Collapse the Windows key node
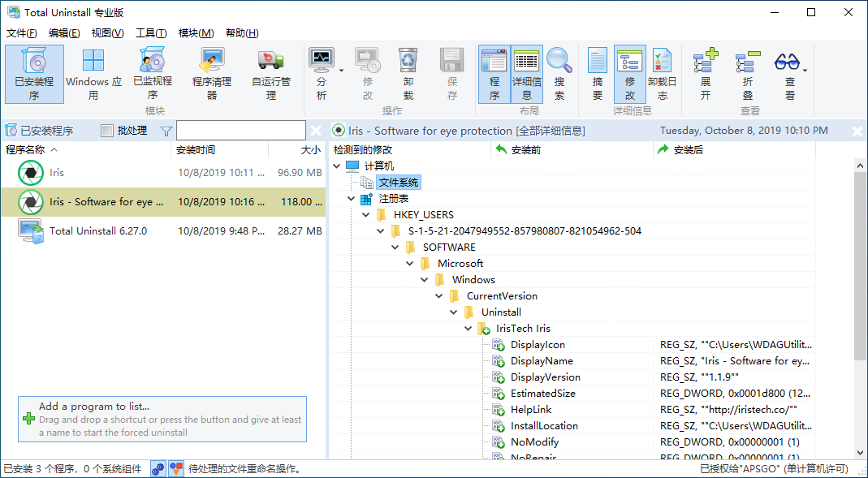The image size is (868, 478). click(x=425, y=280)
